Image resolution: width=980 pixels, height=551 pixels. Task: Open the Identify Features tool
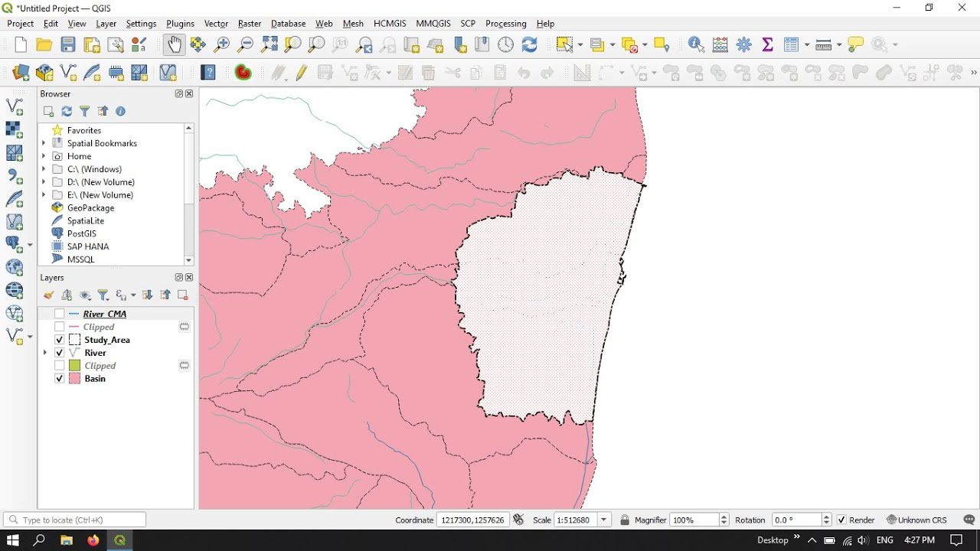pyautogui.click(x=696, y=45)
